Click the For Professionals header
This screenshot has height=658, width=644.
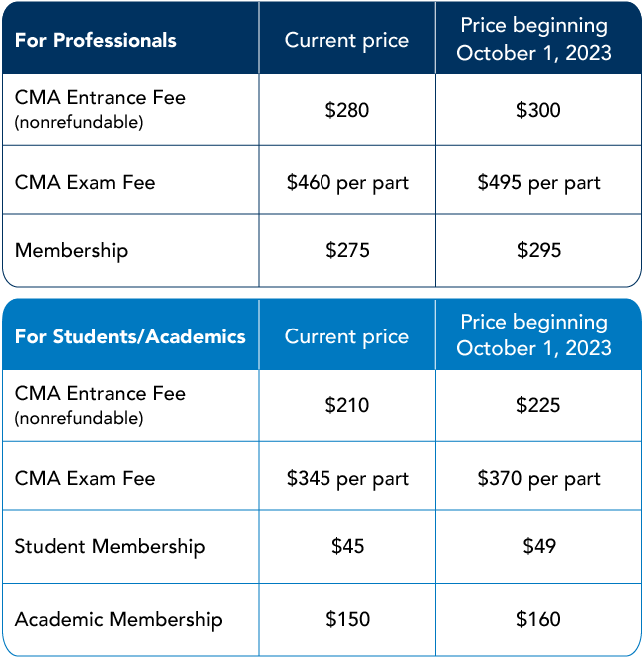pos(95,40)
